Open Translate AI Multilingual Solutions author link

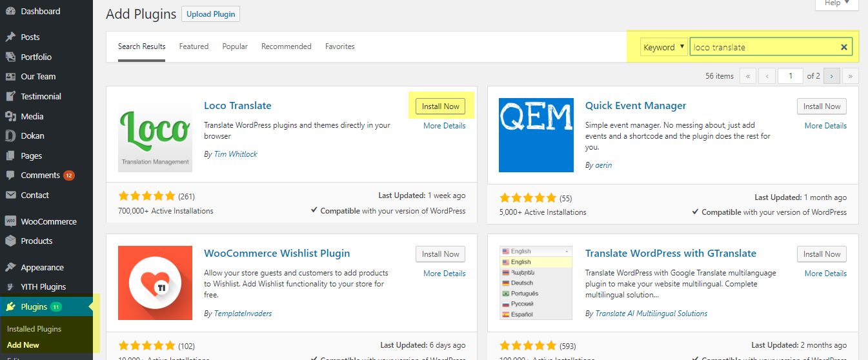[651, 314]
